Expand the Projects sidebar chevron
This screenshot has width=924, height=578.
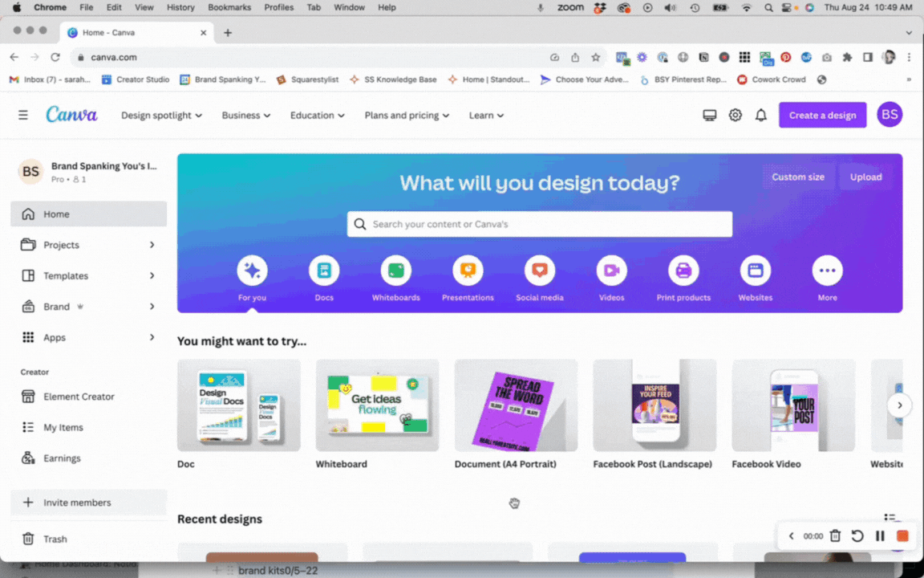click(152, 245)
